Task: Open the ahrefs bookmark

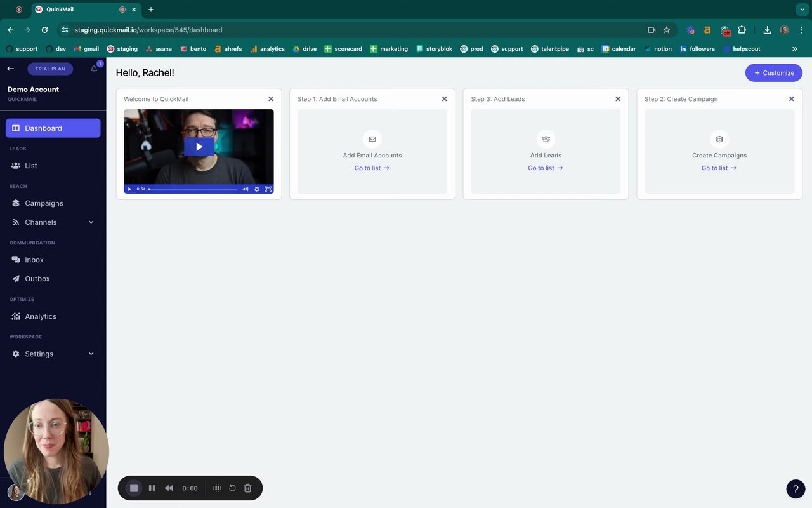Action: point(228,49)
